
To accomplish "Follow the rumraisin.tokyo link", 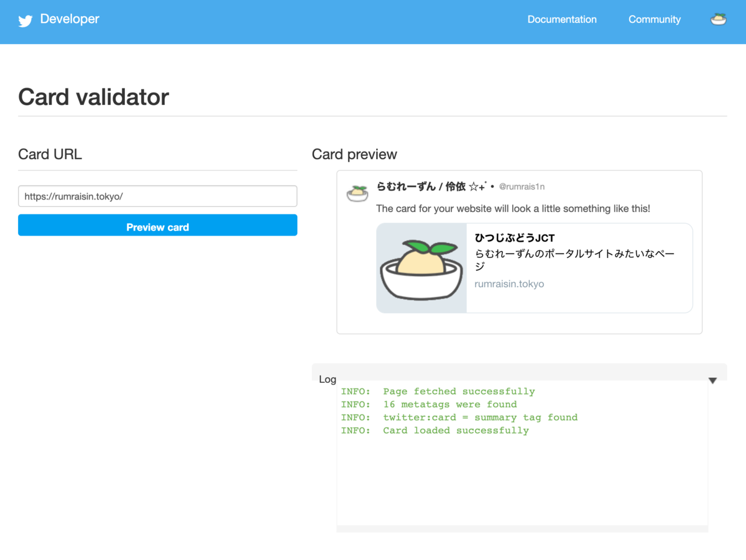I will [x=509, y=283].
